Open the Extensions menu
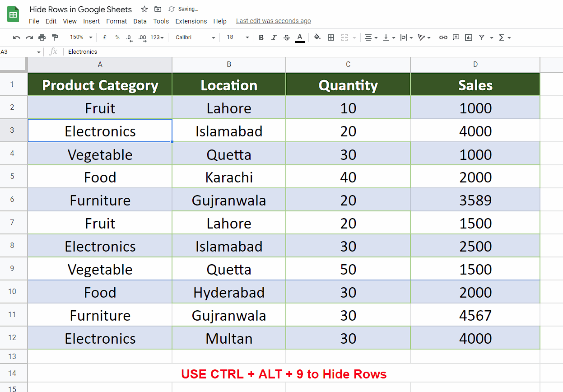Image resolution: width=563 pixels, height=392 pixels. click(191, 21)
